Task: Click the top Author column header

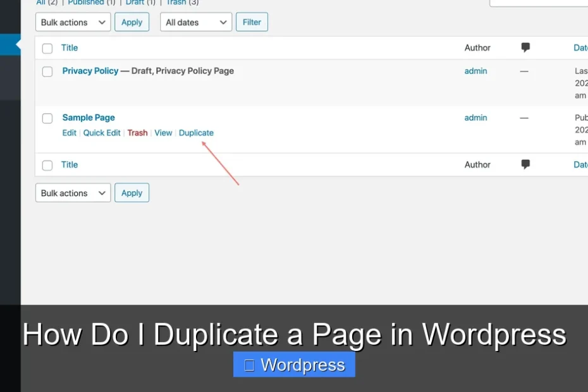Action: [x=477, y=47]
